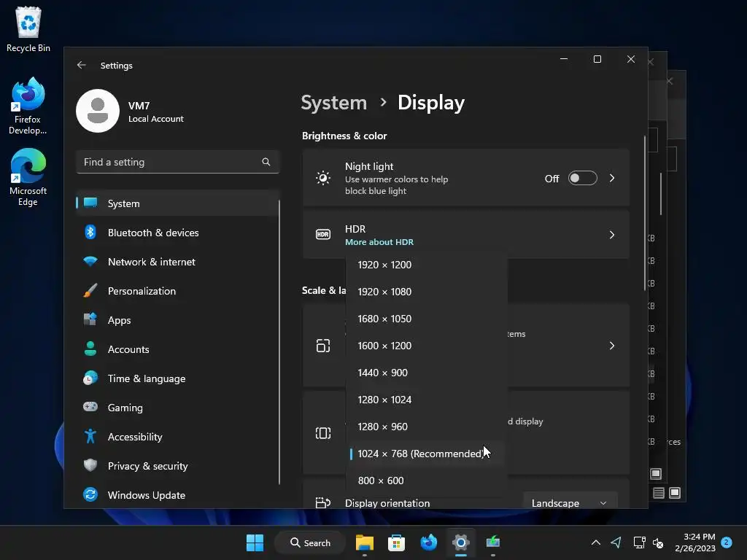Open Bluetooth & devices settings

pyautogui.click(x=177, y=233)
